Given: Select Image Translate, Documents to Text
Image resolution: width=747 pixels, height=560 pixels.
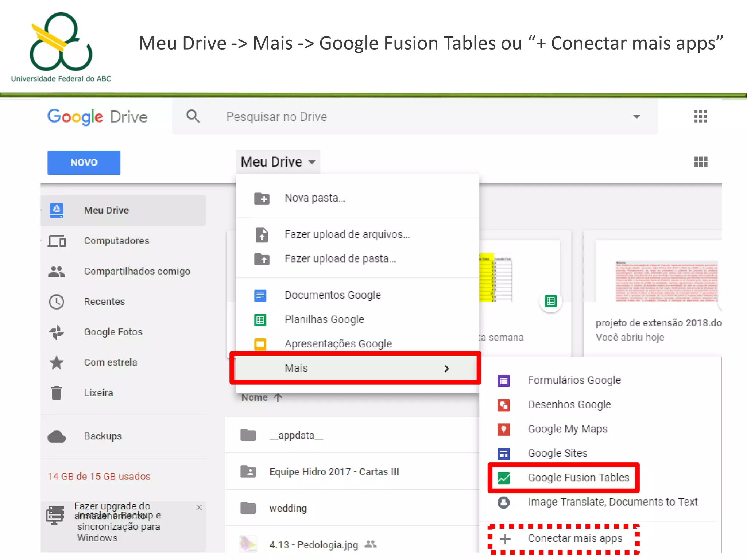Looking at the screenshot, I should [x=600, y=502].
